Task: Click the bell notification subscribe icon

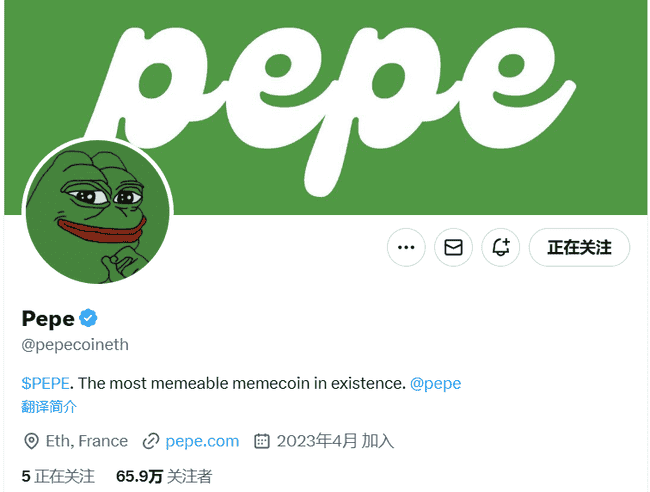Action: point(501,247)
